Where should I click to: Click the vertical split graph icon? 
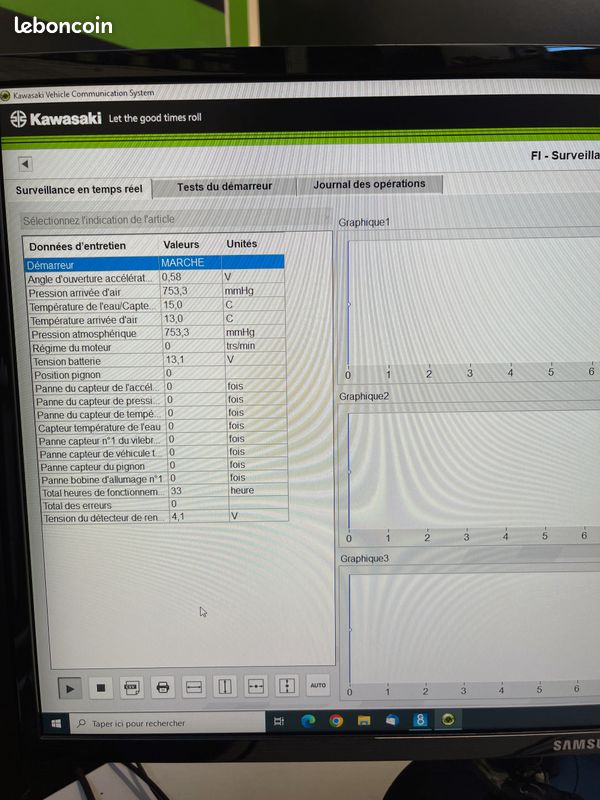click(225, 687)
